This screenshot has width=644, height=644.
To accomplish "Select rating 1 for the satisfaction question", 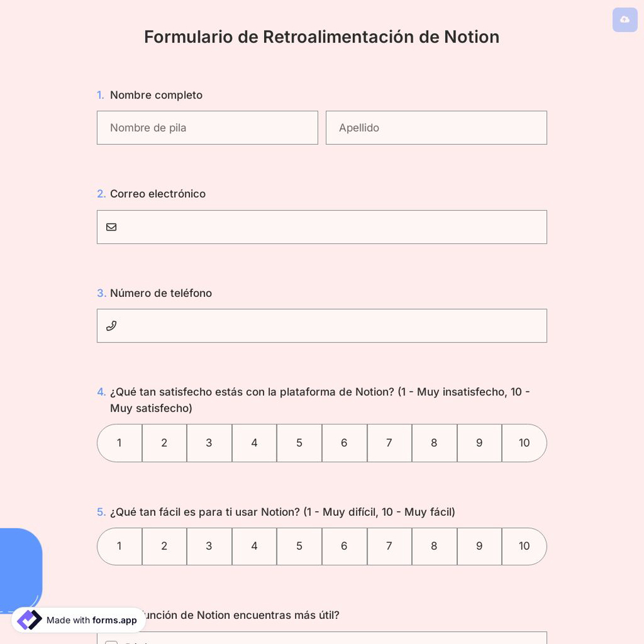I will pos(119,443).
